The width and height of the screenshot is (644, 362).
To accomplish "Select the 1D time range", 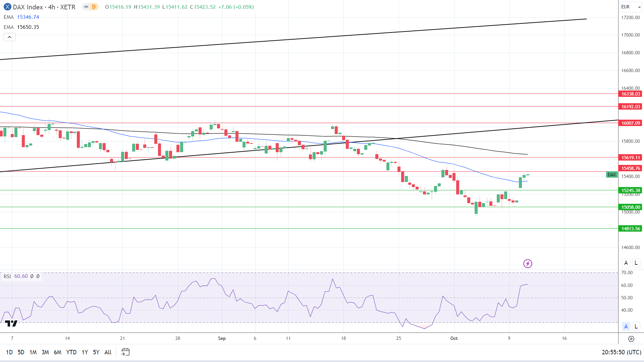I will (9, 352).
